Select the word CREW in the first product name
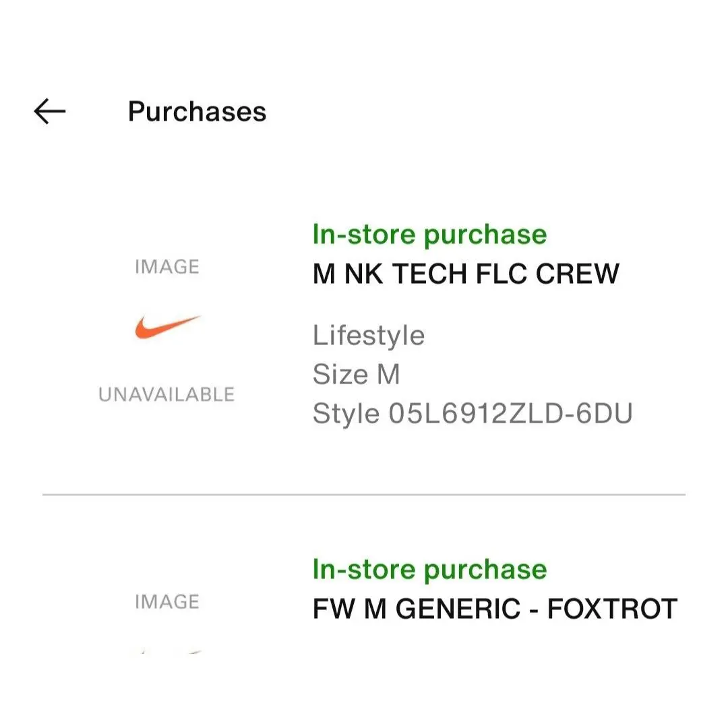The width and height of the screenshot is (728, 728). pos(578,274)
